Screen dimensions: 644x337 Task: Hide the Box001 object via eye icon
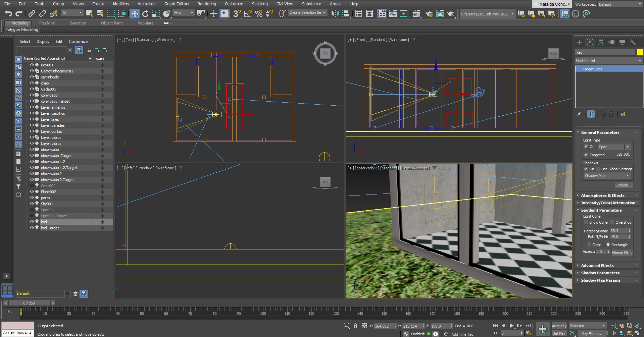click(x=32, y=65)
